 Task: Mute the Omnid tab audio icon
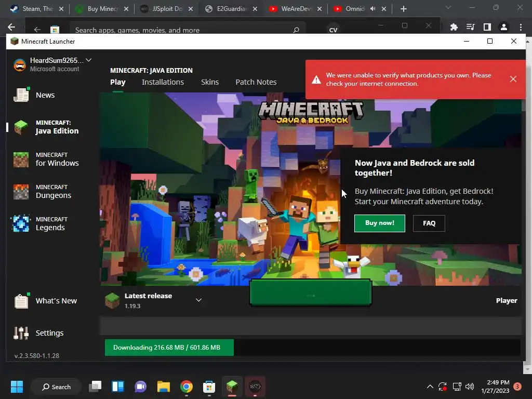pyautogui.click(x=373, y=9)
